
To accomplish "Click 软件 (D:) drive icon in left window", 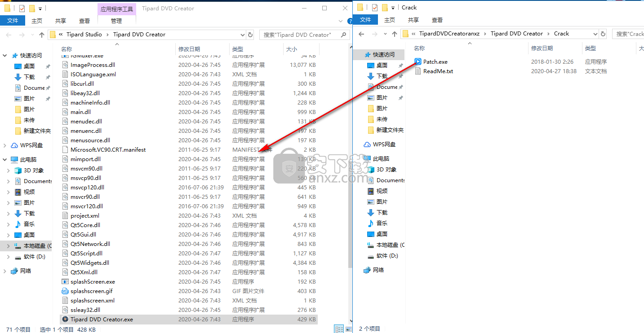I will point(18,257).
